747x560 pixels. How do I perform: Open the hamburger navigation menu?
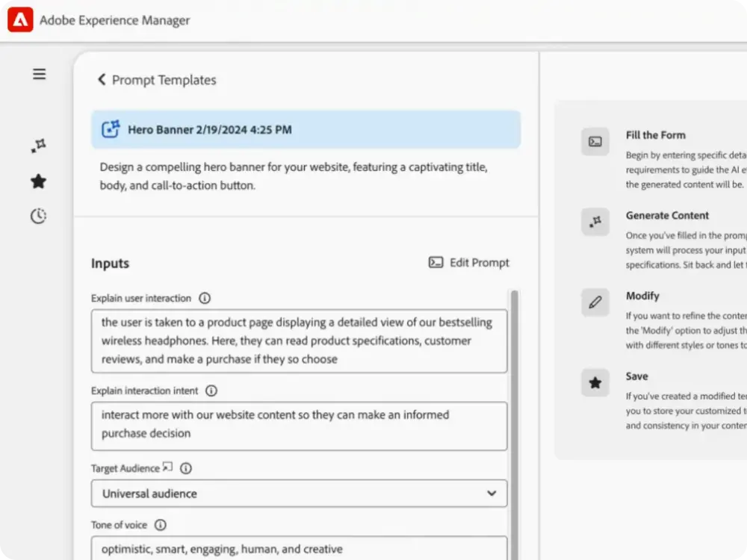point(39,74)
